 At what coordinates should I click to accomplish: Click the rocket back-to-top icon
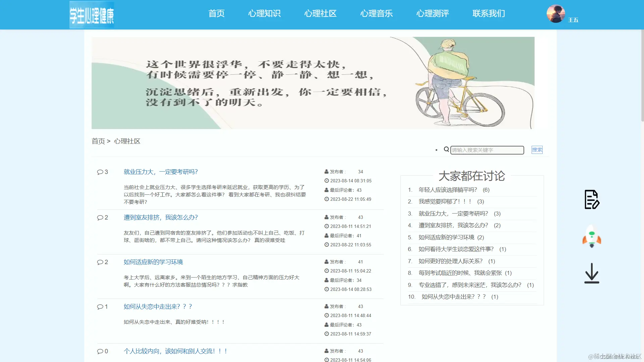(592, 237)
